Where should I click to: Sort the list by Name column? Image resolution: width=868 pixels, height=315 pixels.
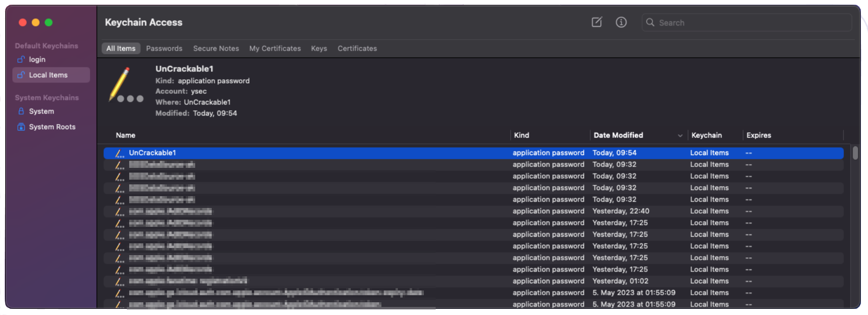click(x=125, y=135)
